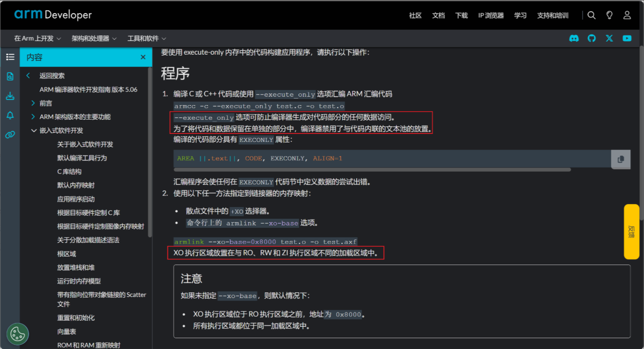Image resolution: width=644 pixels, height=349 pixels.
Task: Open 根据目标硬件定制 C 库 page
Action: [89, 213]
